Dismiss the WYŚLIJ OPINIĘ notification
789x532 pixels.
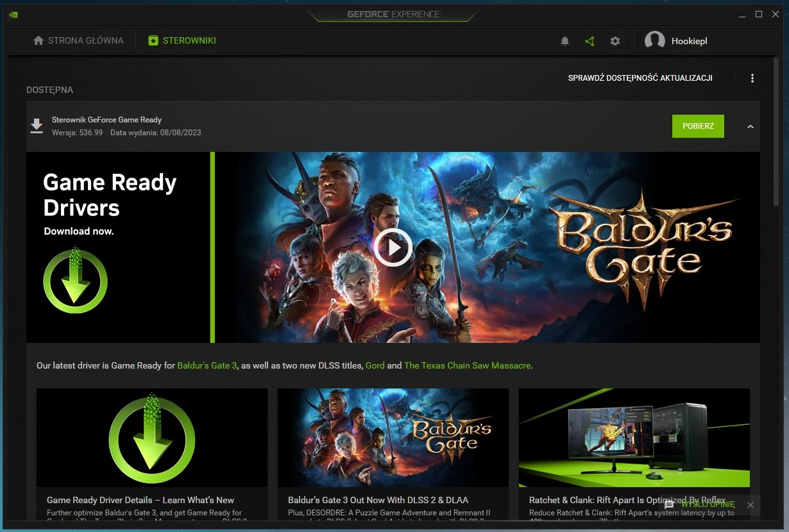point(750,505)
